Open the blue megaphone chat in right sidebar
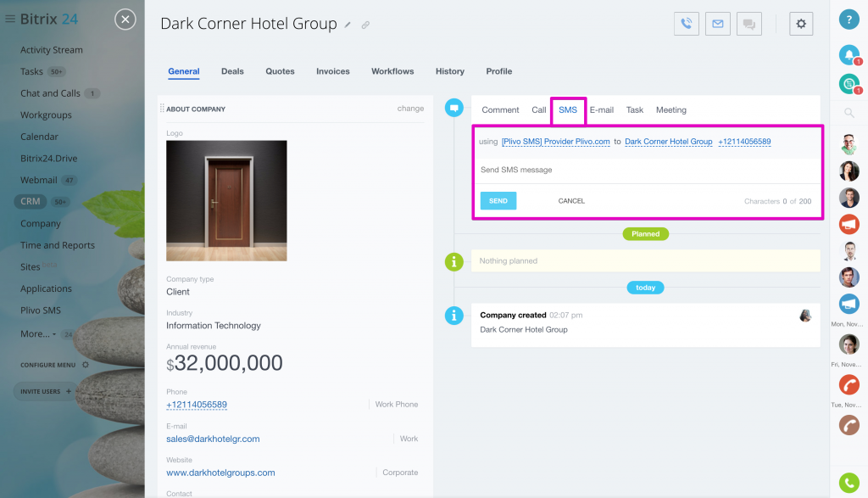The width and height of the screenshot is (868, 498). pyautogui.click(x=849, y=304)
